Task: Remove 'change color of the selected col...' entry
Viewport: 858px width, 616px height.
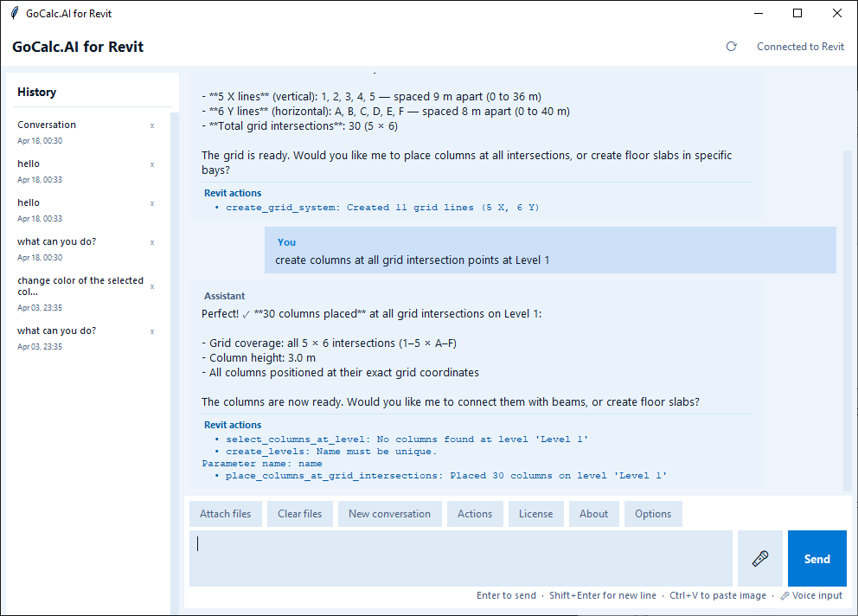Action: [152, 287]
